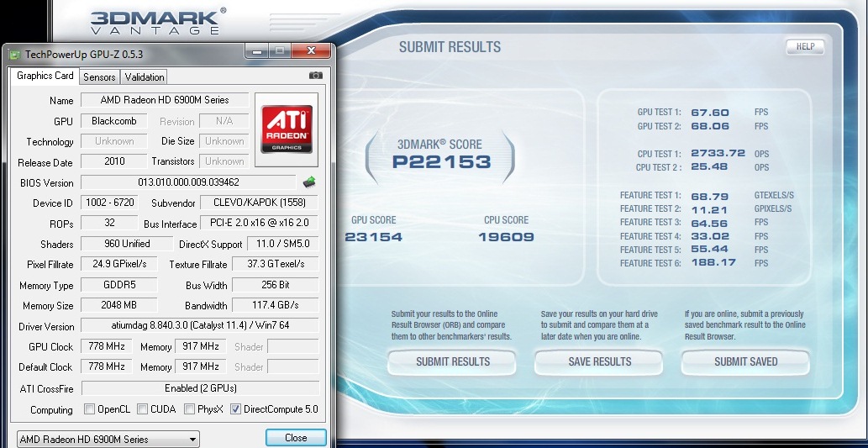
Task: Click FEATURE TEST 5 value 55.44
Action: [710, 250]
